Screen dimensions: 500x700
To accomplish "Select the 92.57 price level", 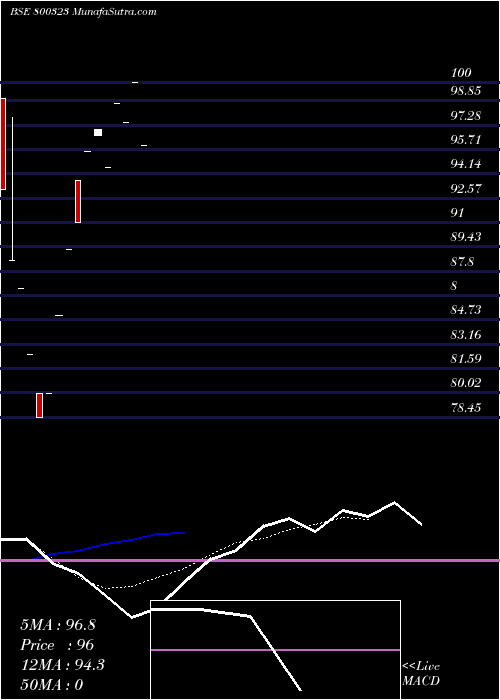I will pos(465,189).
